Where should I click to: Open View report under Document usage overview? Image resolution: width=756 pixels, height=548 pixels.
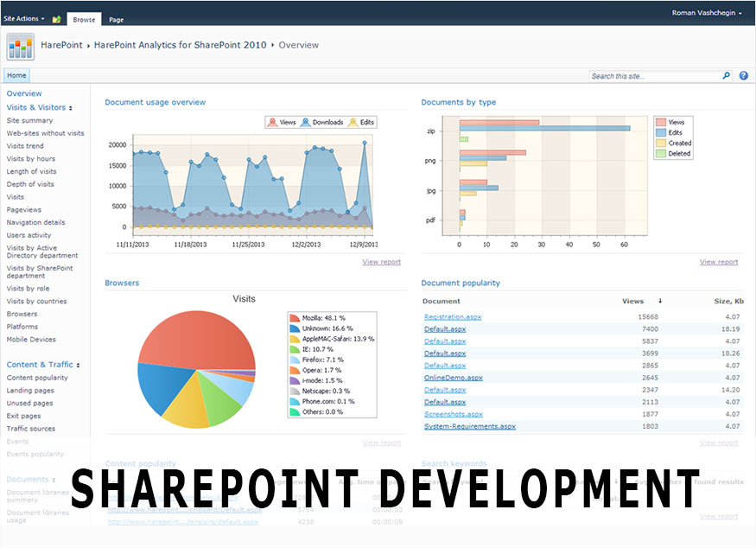(x=381, y=262)
